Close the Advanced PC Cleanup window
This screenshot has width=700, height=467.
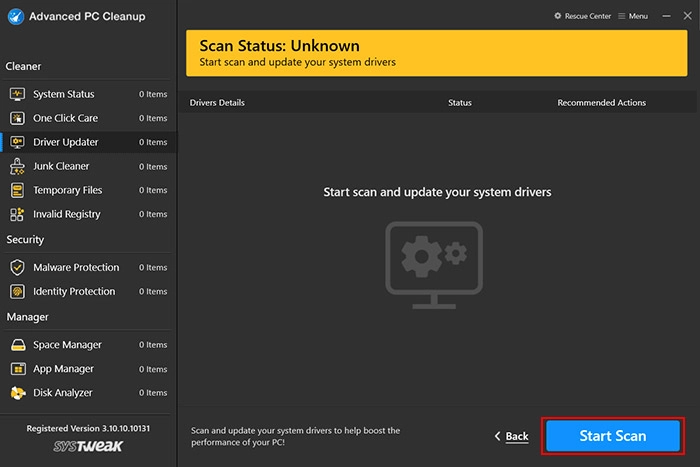click(x=688, y=16)
